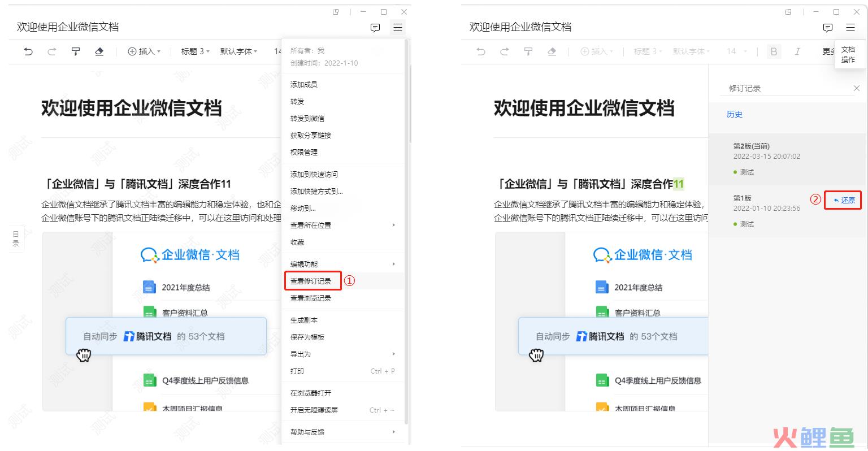Click the pin window icon in the left window
The width and height of the screenshot is (868, 451).
tap(336, 12)
